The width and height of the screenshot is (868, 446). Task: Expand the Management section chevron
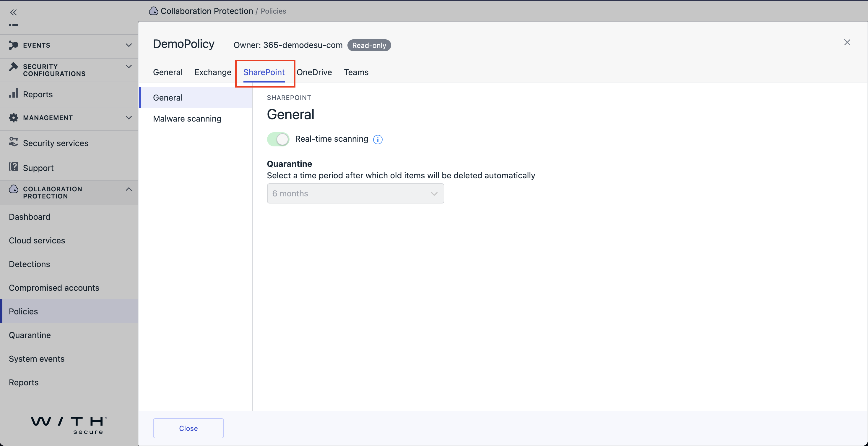[x=129, y=118]
